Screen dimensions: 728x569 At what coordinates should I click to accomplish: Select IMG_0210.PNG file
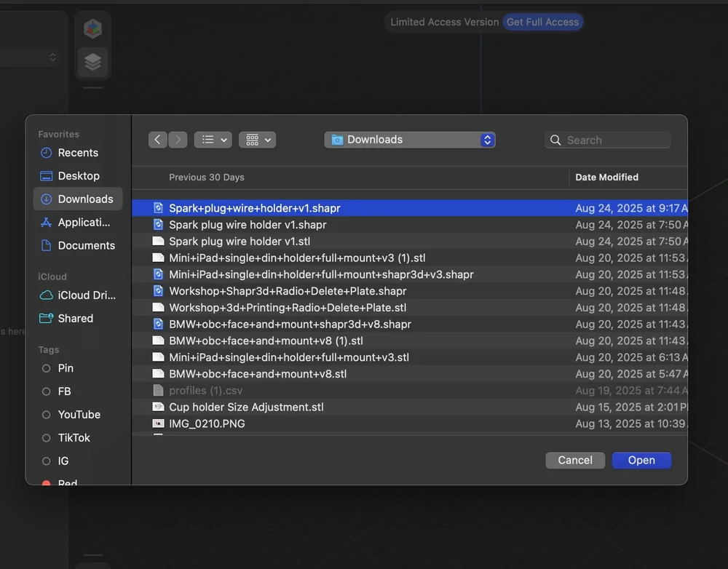[409, 423]
